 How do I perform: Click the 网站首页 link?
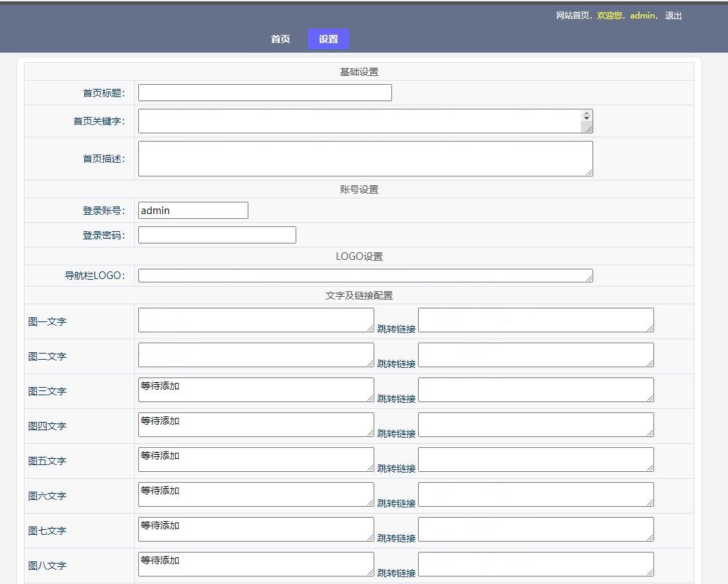pos(573,16)
